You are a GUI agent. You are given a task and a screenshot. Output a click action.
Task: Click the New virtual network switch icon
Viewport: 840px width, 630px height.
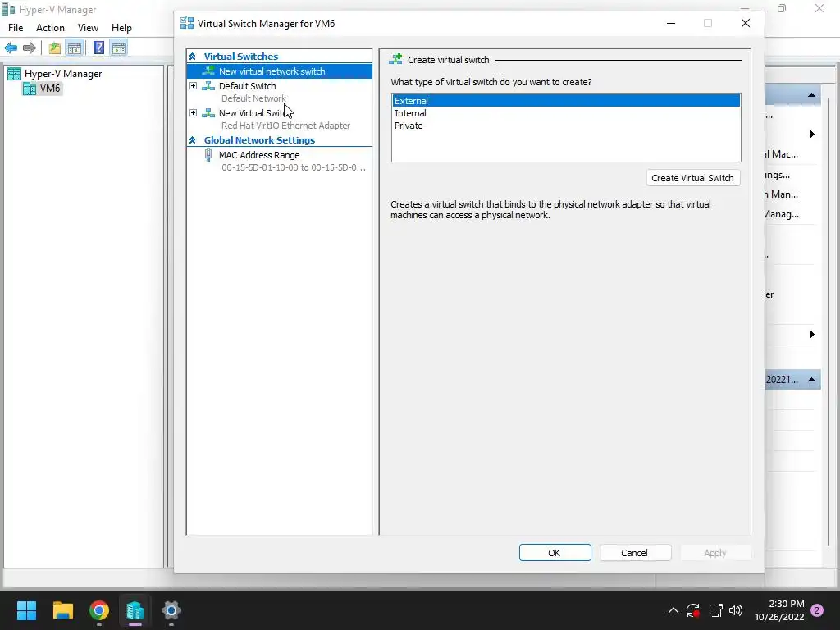click(x=208, y=71)
